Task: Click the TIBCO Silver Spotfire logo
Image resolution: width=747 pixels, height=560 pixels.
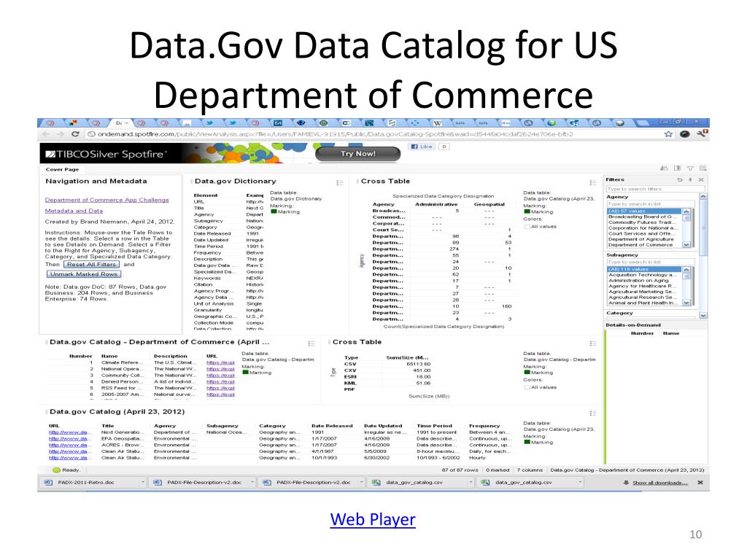Action: coord(107,154)
